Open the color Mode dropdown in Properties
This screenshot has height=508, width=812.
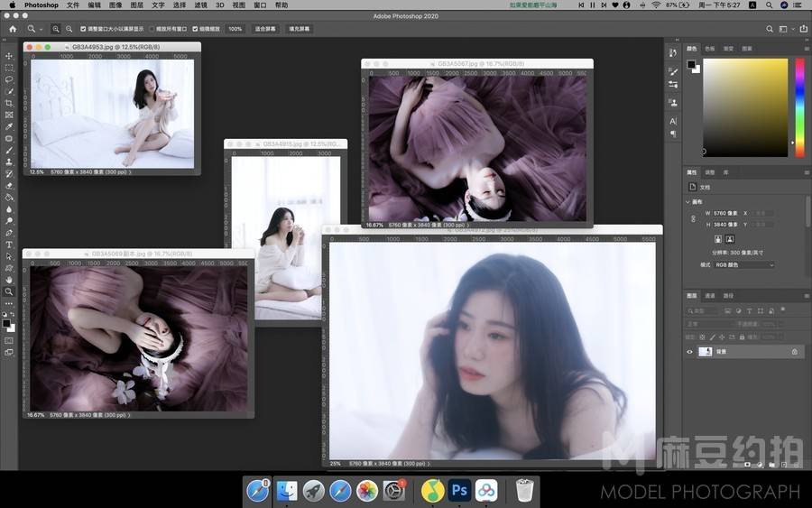[x=744, y=265]
